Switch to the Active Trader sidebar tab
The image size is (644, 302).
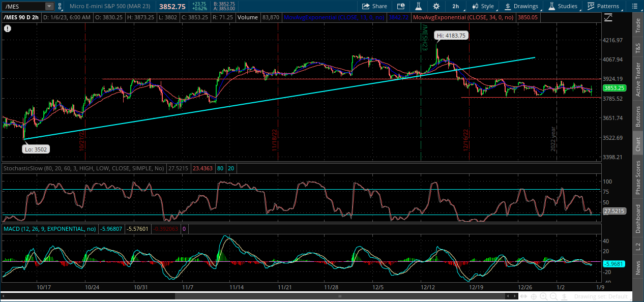tap(638, 75)
